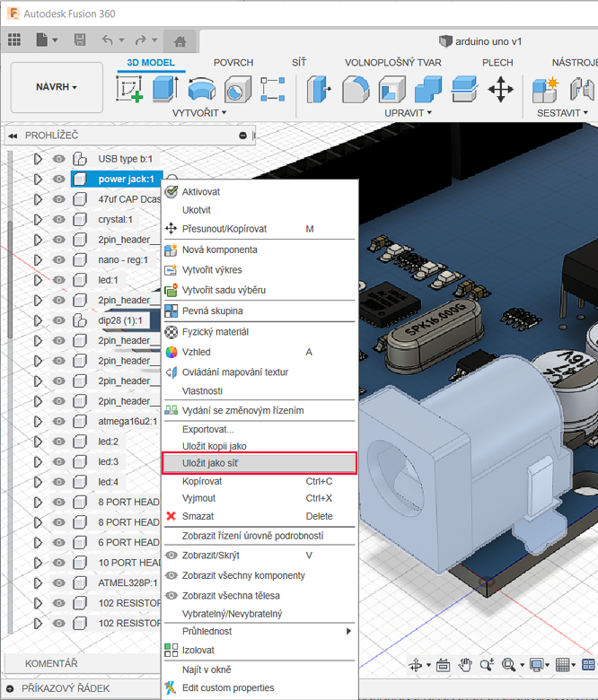Select the led:4 tree item
Screen dimensions: 598x700
click(109, 482)
